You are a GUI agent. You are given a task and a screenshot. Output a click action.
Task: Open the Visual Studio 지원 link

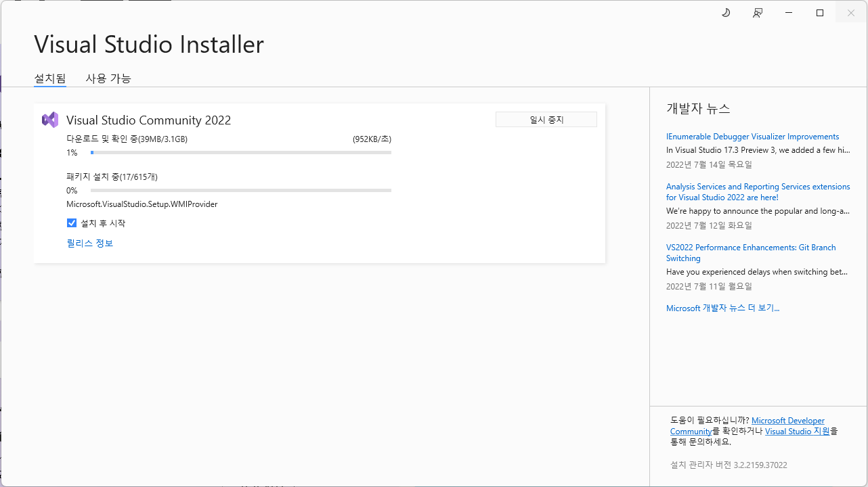(797, 432)
